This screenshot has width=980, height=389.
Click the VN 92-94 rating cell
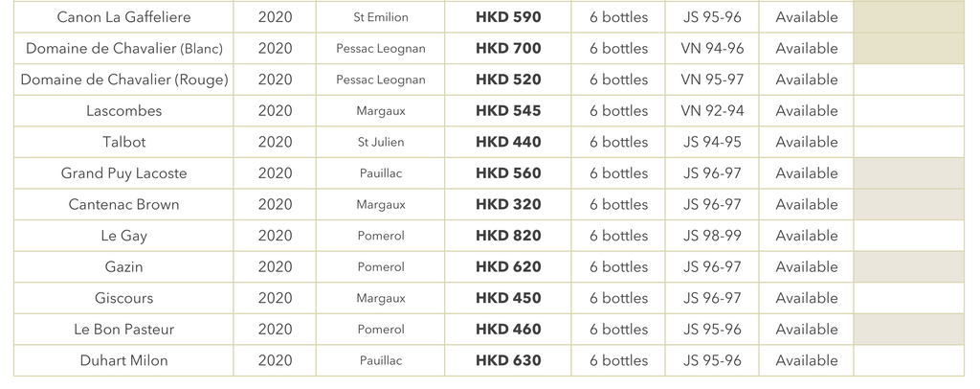[x=712, y=111]
